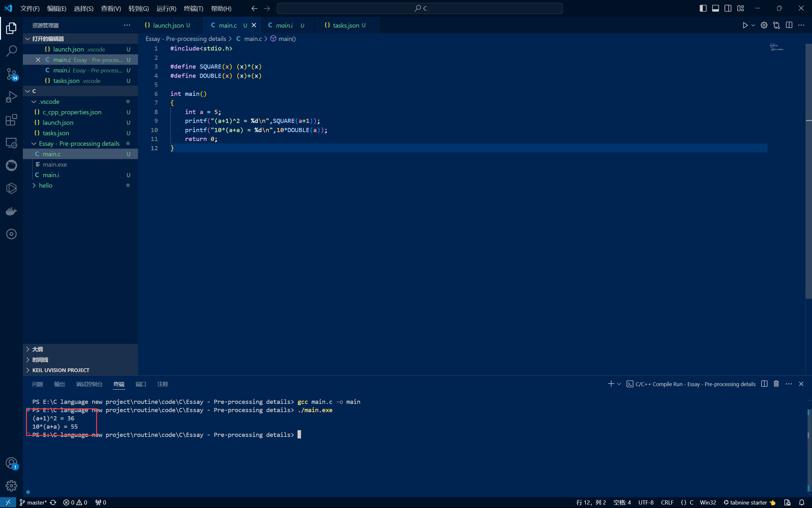Open the Search view in activity bar
This screenshot has height=508, width=812.
click(11, 51)
